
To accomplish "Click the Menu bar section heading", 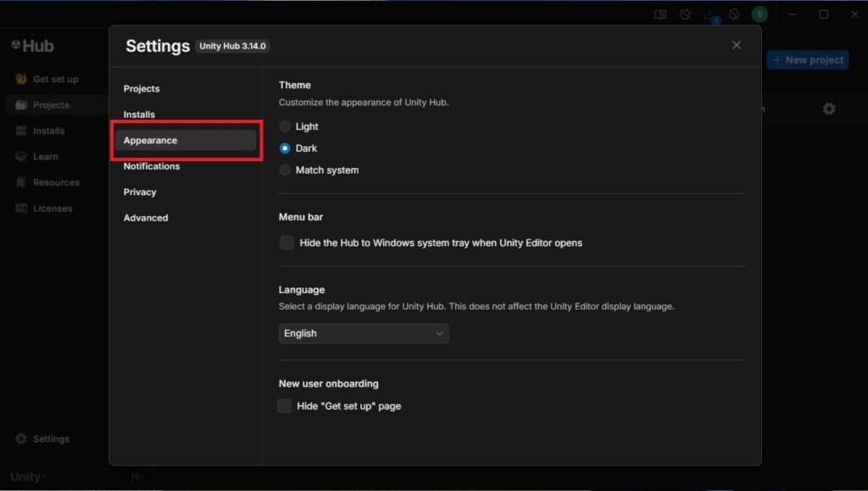I will pos(301,217).
